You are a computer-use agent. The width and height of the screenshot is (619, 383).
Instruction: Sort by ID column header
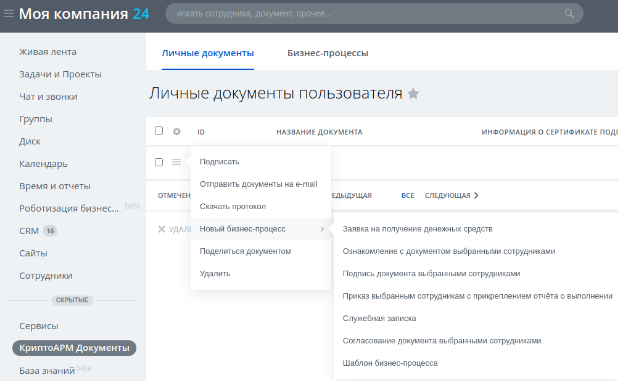click(x=201, y=132)
